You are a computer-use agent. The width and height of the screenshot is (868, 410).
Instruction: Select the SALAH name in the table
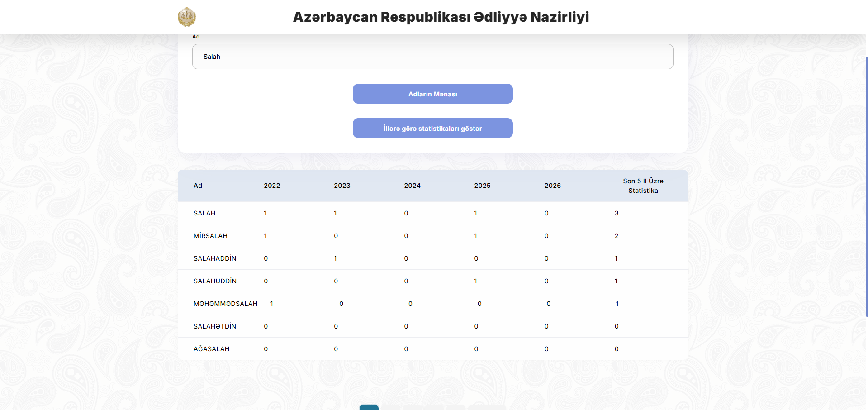[204, 213]
